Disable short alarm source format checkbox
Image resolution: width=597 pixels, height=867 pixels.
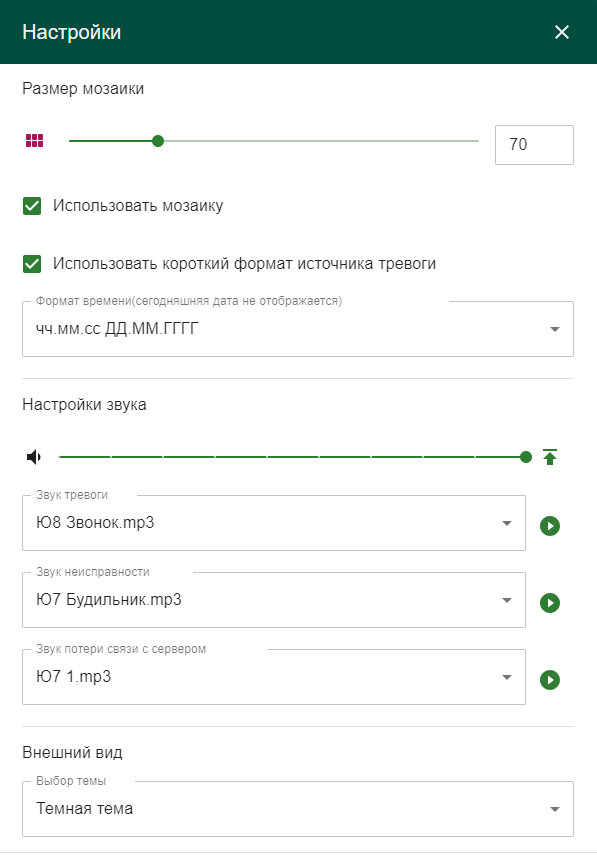(32, 264)
